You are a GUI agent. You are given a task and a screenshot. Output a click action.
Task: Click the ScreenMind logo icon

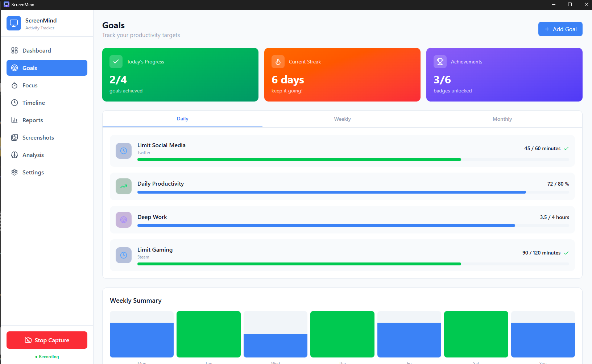pyautogui.click(x=13, y=23)
